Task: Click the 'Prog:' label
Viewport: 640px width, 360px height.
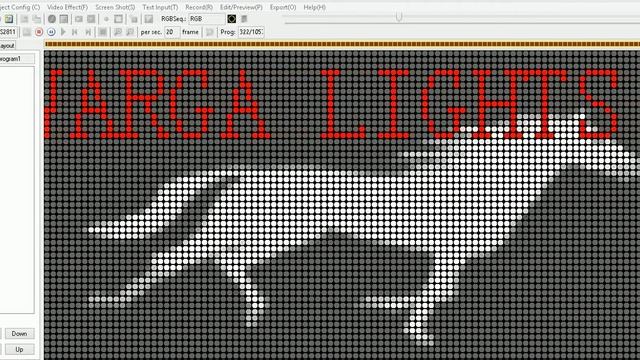Action: [228, 32]
